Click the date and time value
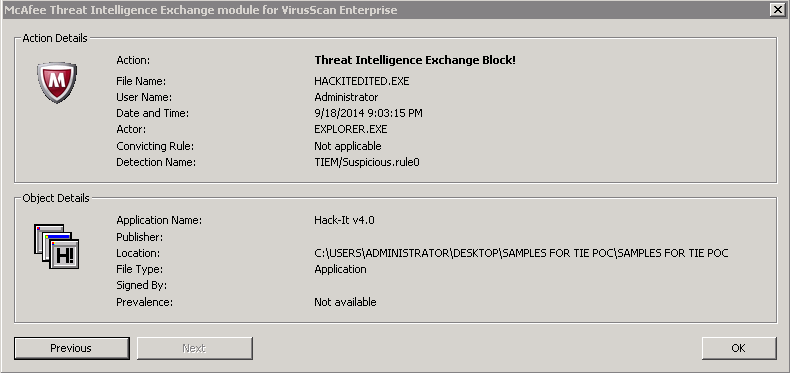Screen dimensions: 790x373 click(368, 113)
